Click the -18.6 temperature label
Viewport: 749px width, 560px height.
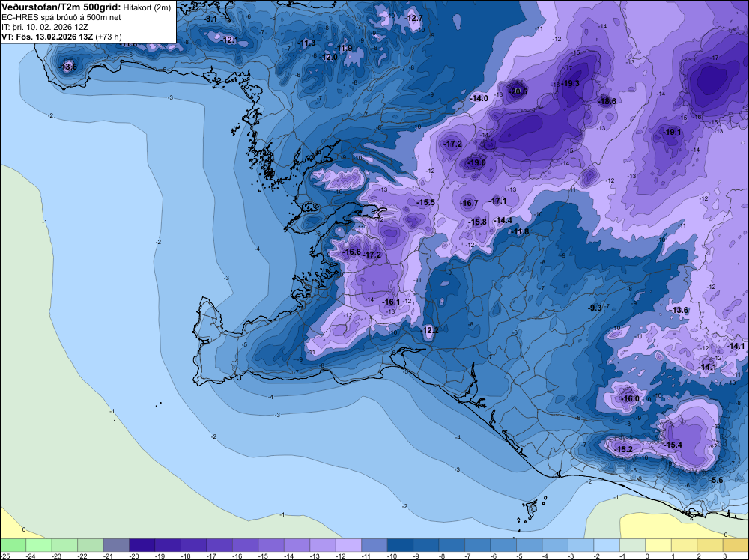pos(607,101)
